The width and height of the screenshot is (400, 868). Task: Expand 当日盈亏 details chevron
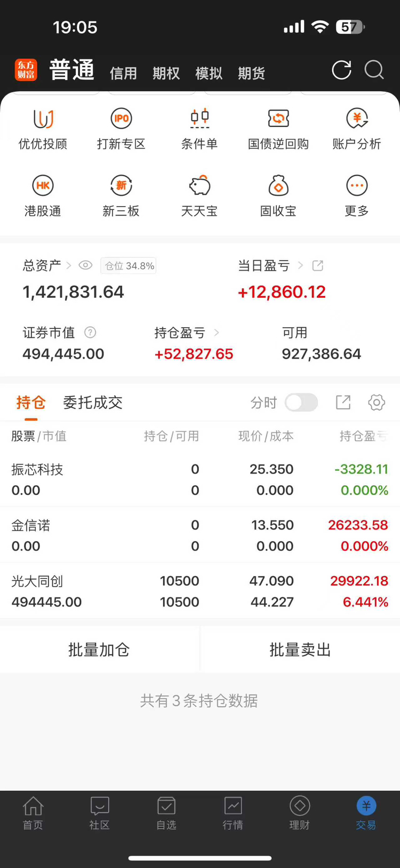[x=300, y=265]
